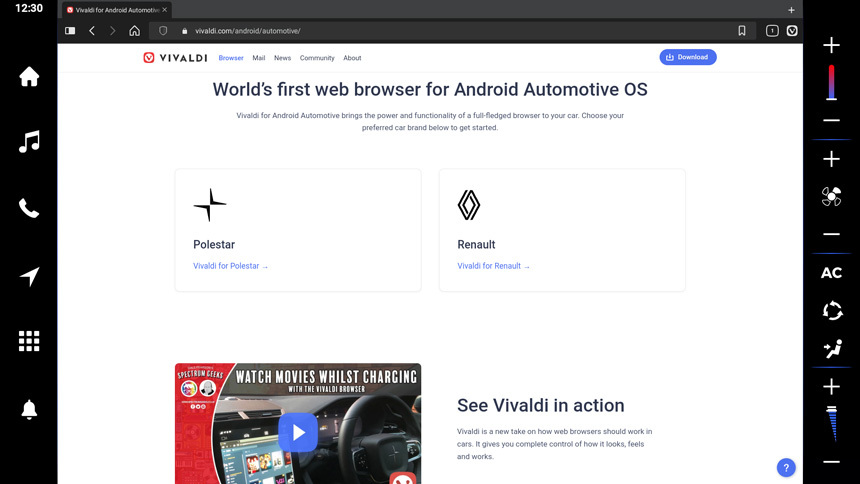Play the Watch Movies Whilst Charging video
This screenshot has width=860, height=484.
[x=298, y=432]
